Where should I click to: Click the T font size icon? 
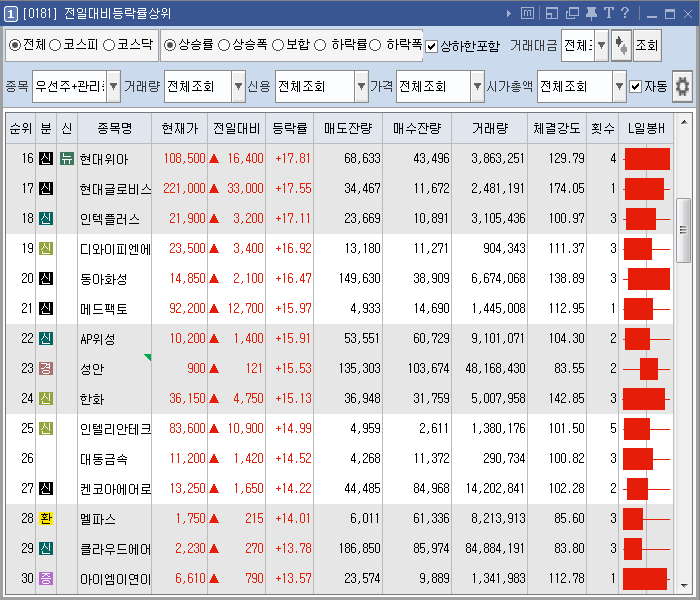click(608, 13)
